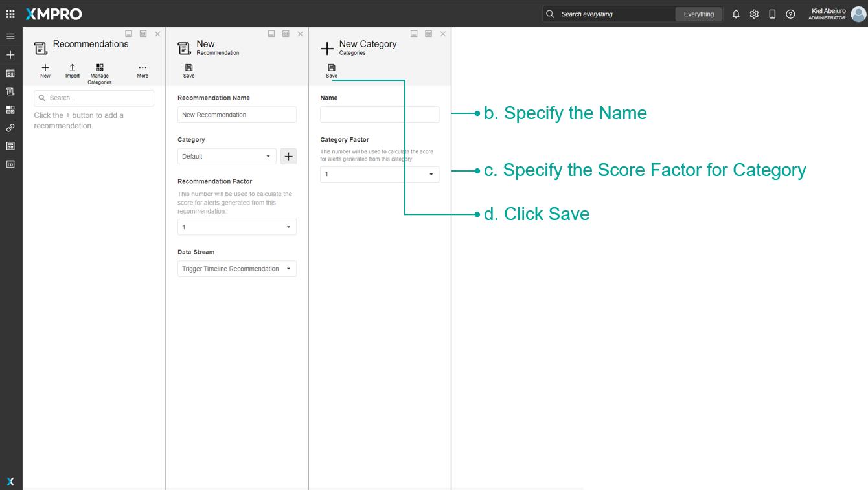Click the mobile device icon in header
The width and height of the screenshot is (868, 490).
click(x=772, y=14)
